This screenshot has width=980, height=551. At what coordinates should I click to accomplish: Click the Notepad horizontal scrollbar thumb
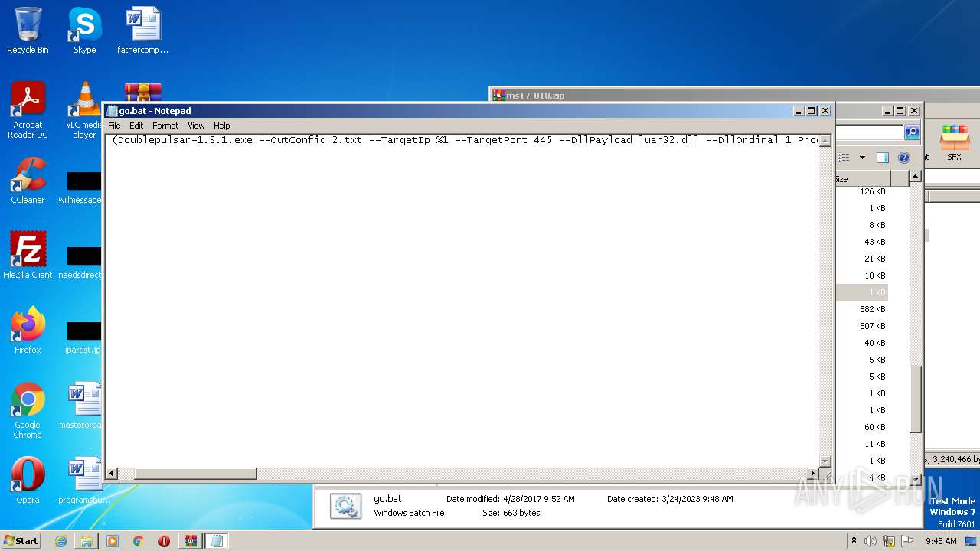(x=195, y=474)
